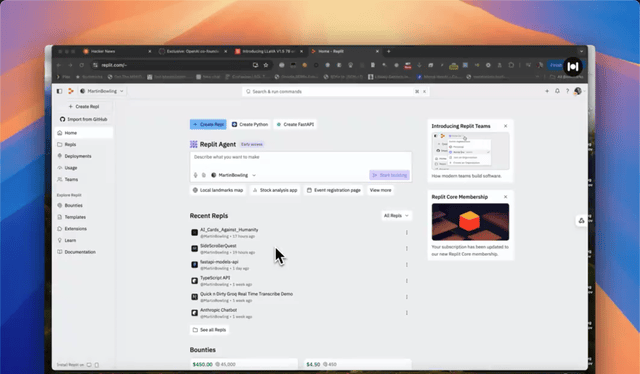
Task: Open Repls in the sidebar
Action: click(84, 145)
